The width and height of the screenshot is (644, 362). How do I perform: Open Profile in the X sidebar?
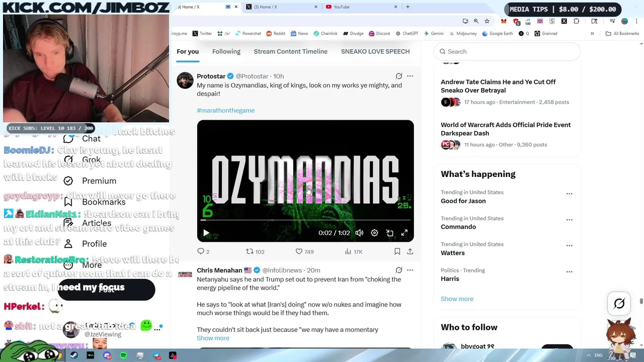point(86,244)
